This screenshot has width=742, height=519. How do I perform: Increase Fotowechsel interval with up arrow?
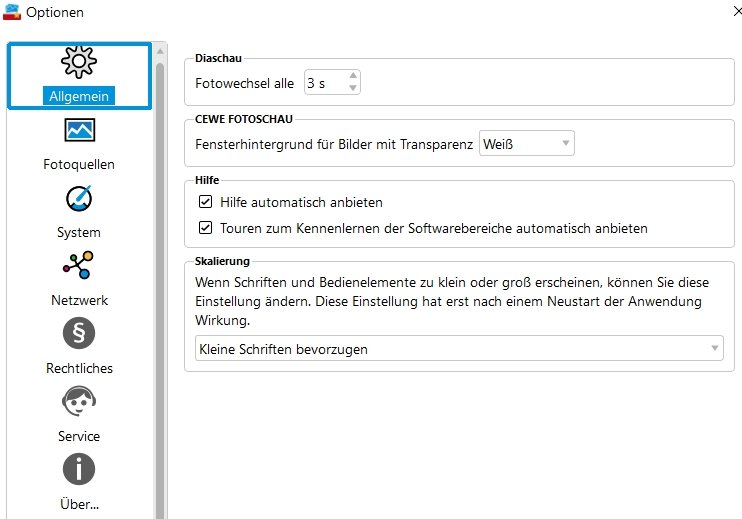tap(353, 77)
